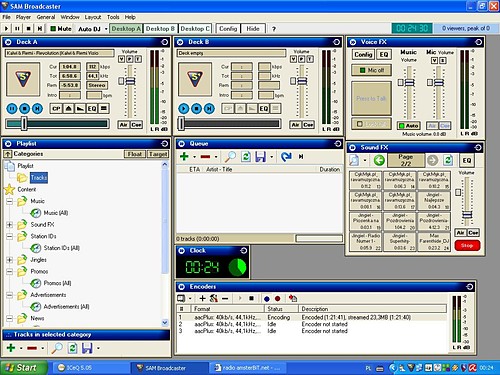Click the Config button in top toolbar
Screen dimensions: 500x375
click(228, 29)
